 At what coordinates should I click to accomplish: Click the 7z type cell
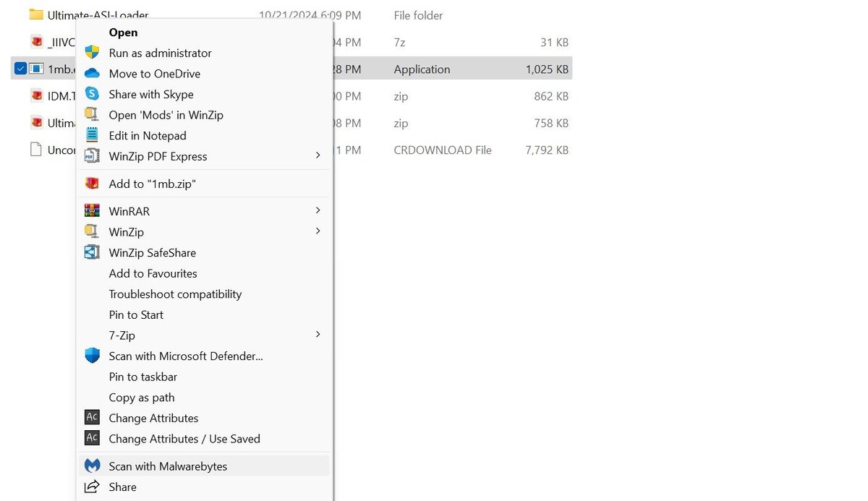point(400,43)
